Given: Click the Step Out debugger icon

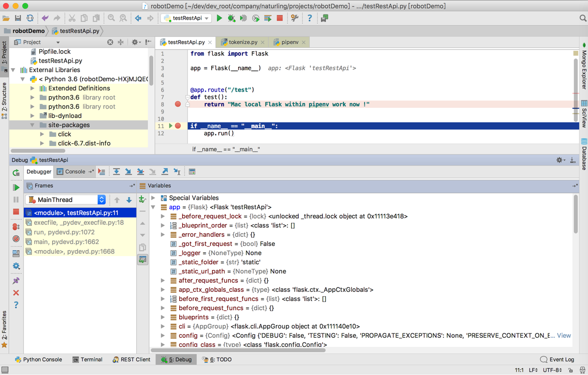Looking at the screenshot, I should point(165,172).
